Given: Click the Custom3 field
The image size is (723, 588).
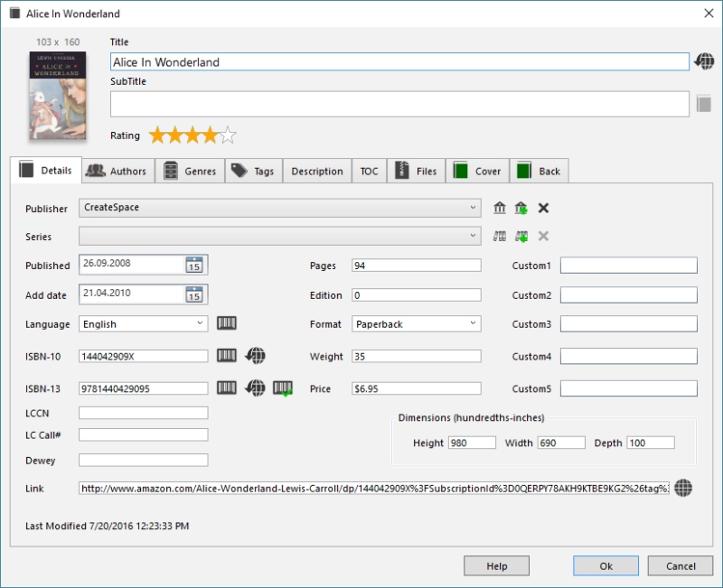Looking at the screenshot, I should (x=628, y=324).
